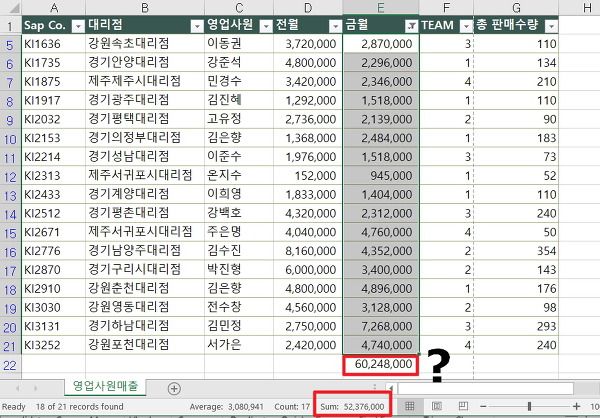Click 총 판매수량 value 354
The height and width of the screenshot is (418, 600).
(x=516, y=251)
